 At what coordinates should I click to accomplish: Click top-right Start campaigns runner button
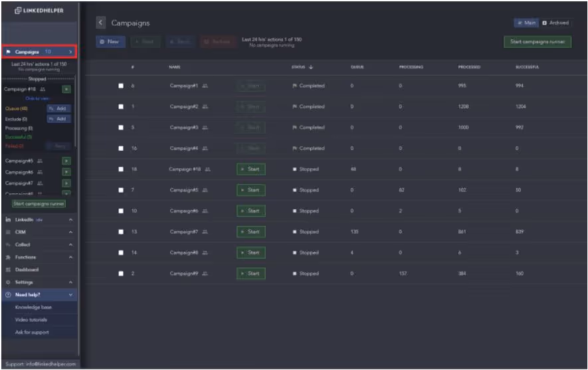(538, 42)
